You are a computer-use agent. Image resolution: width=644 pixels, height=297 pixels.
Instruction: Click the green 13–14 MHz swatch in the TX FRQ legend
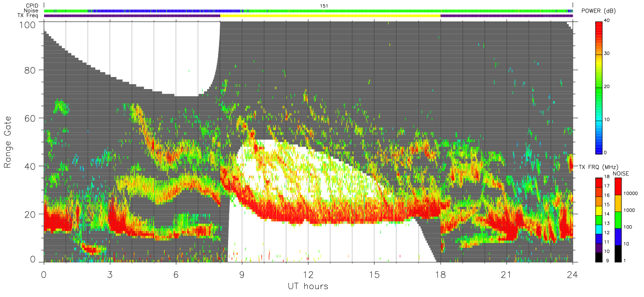598,219
